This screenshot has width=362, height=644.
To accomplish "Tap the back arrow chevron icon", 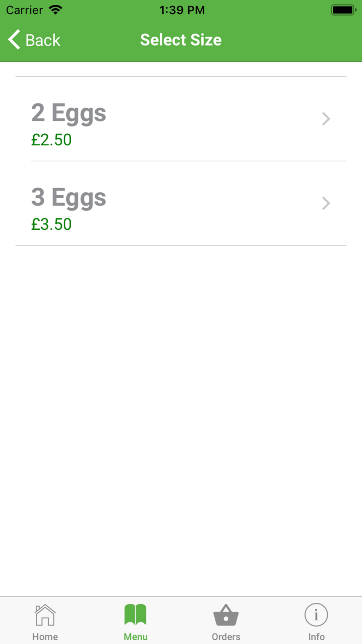I will click(14, 39).
